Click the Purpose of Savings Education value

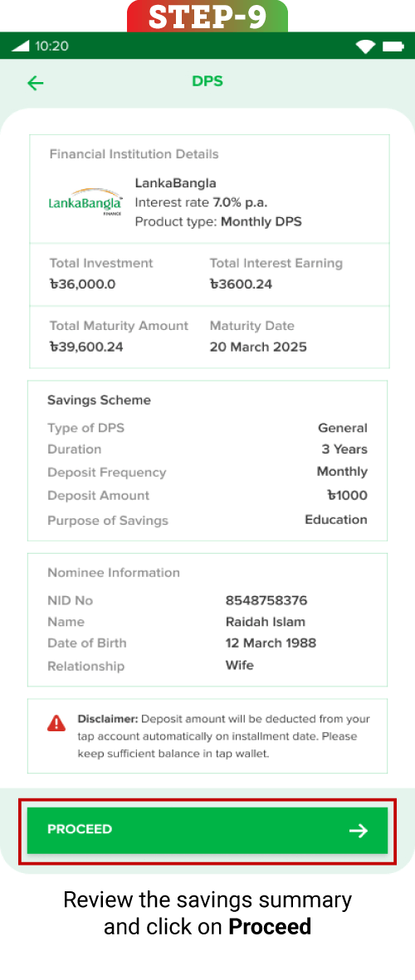click(336, 519)
